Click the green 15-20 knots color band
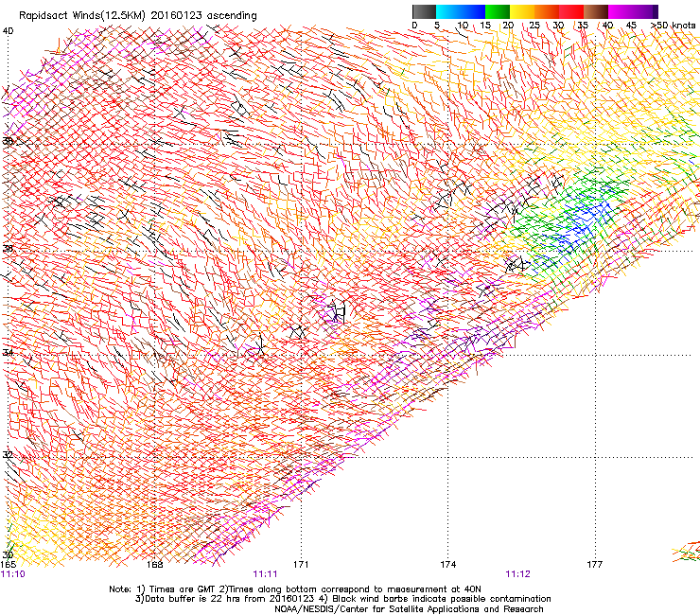The image size is (700, 615). click(x=498, y=11)
